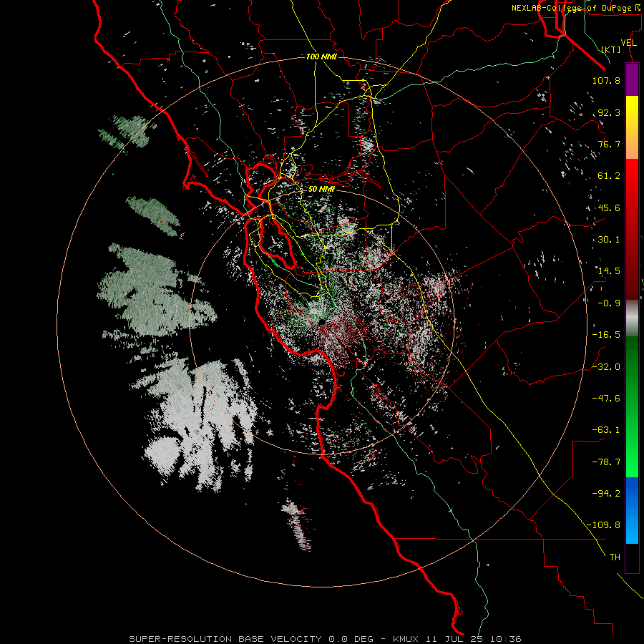Click the KMUX radar site at the rings' center
This screenshot has width=644, height=644.
[321, 321]
